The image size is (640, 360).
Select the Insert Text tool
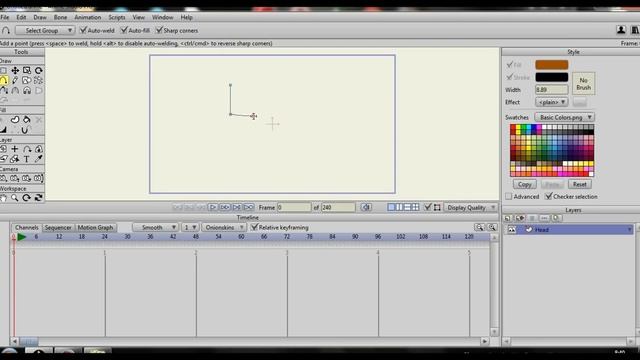27,159
